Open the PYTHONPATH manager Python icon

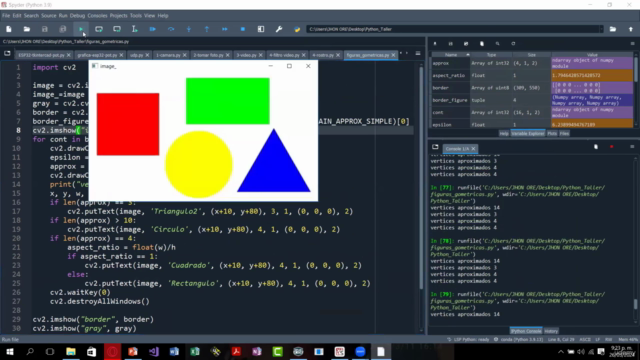[x=297, y=29]
